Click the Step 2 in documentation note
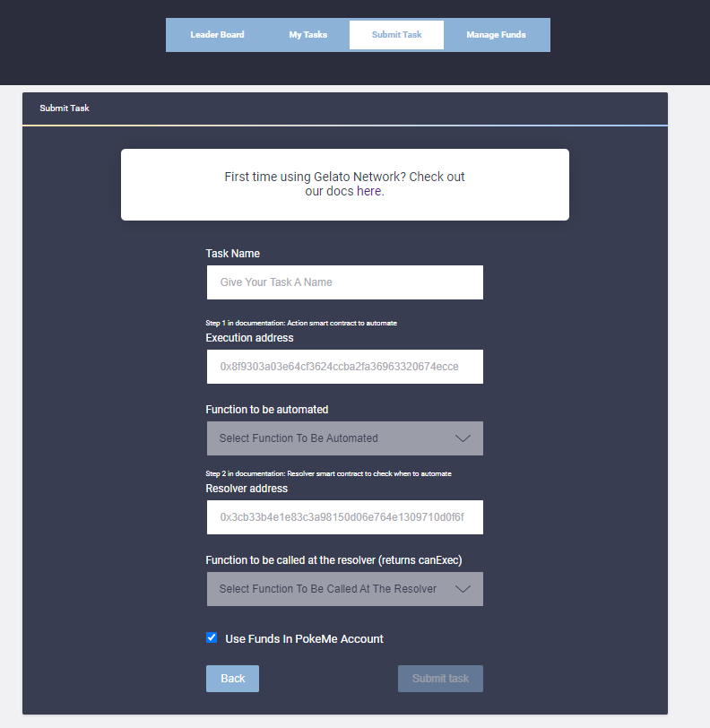710x728 pixels. (328, 473)
